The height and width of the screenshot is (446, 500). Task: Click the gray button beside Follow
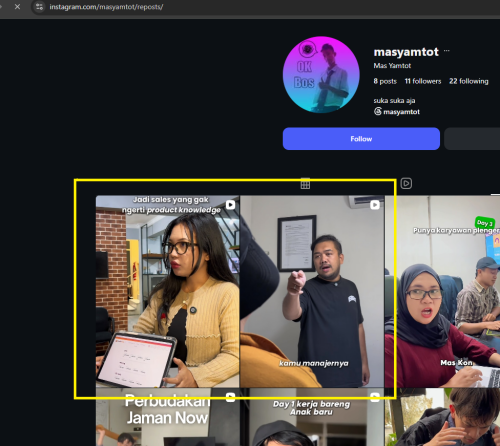pos(472,139)
